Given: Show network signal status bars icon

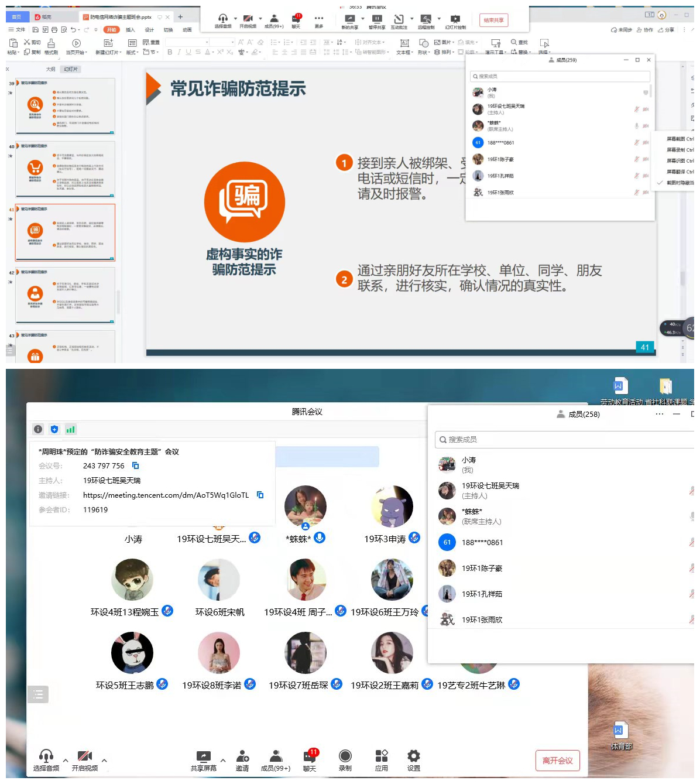Looking at the screenshot, I should pyautogui.click(x=71, y=429).
